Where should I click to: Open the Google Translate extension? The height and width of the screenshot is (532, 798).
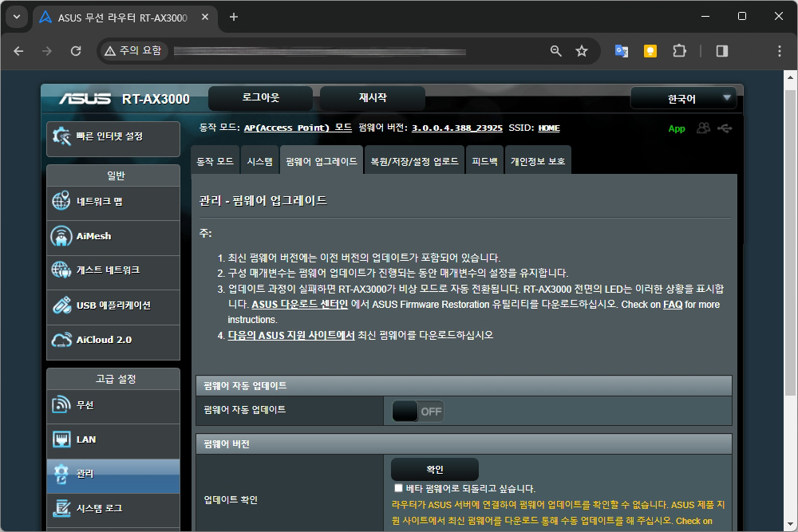(x=622, y=51)
